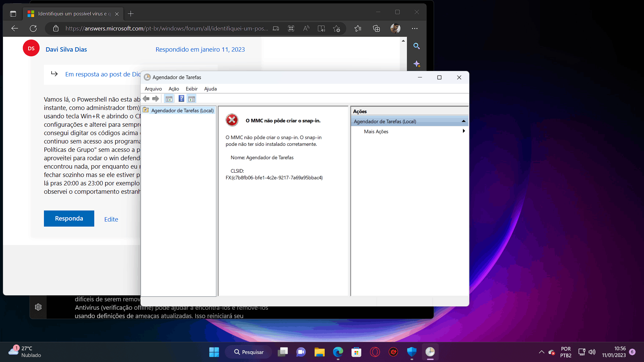Screen dimensions: 644x362
Task: Click the Forward arrow in Task Scheduler toolbar
Action: [x=155, y=99]
